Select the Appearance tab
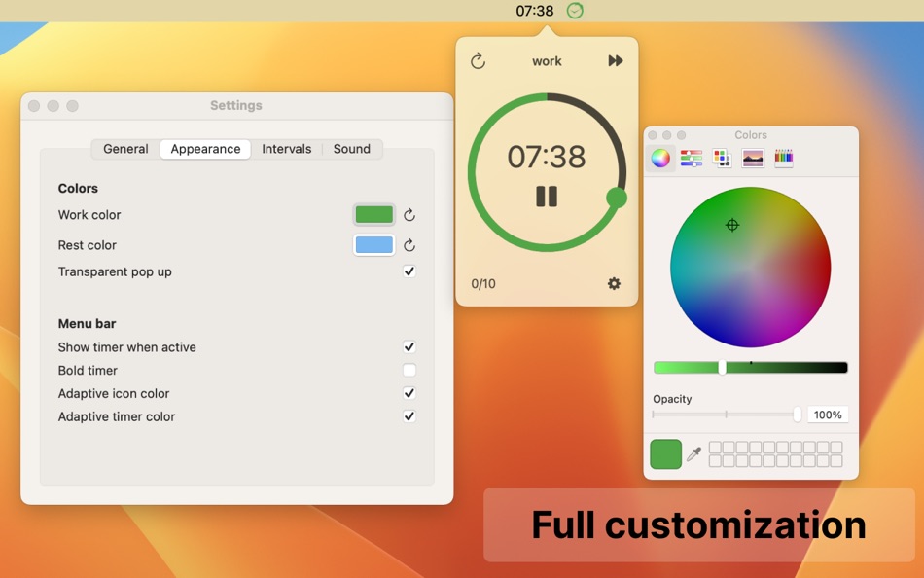This screenshot has width=924, height=578. pyautogui.click(x=205, y=149)
